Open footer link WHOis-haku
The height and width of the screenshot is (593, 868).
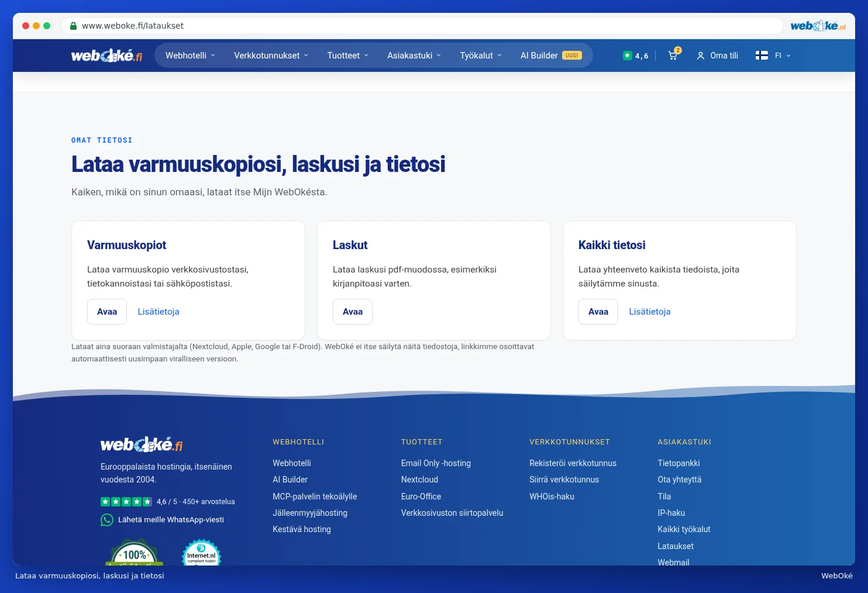(x=552, y=497)
